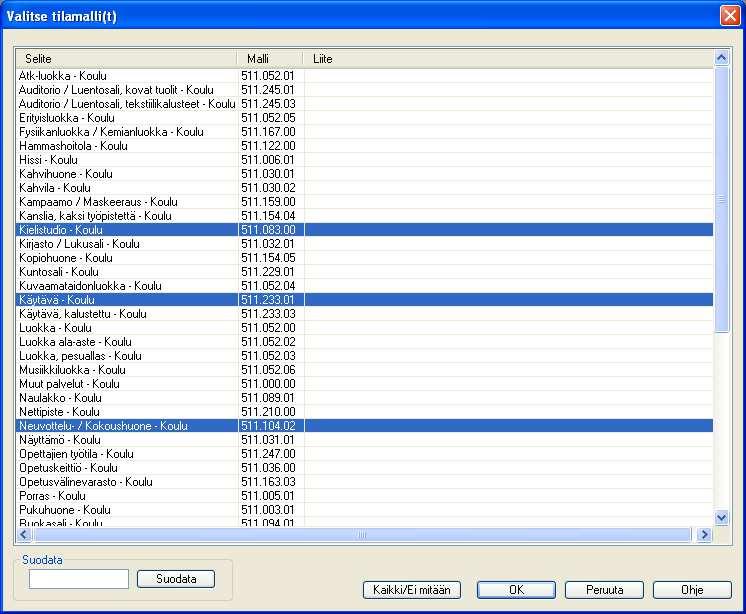This screenshot has width=746, height=614.
Task: Click the Kaikki/Ei mitään button
Action: pyautogui.click(x=412, y=590)
